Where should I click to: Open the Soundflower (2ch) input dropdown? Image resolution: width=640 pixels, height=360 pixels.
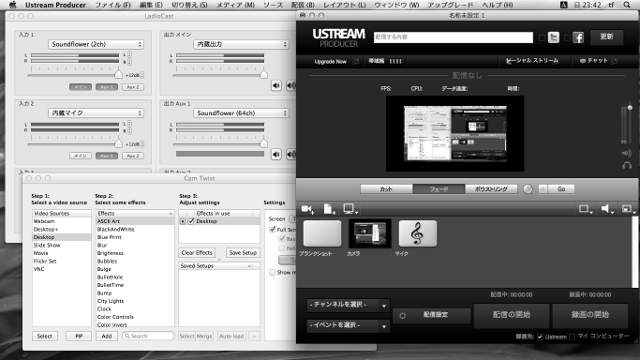point(96,44)
